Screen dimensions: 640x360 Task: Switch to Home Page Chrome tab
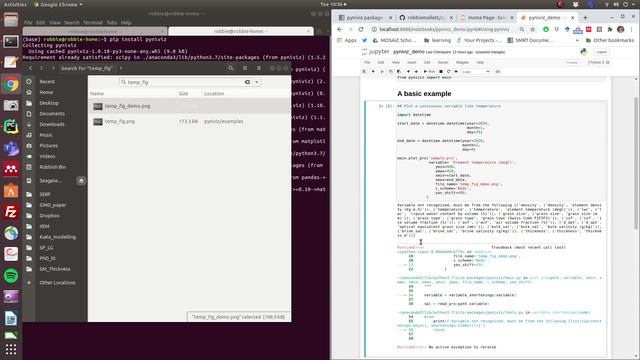tap(486, 18)
